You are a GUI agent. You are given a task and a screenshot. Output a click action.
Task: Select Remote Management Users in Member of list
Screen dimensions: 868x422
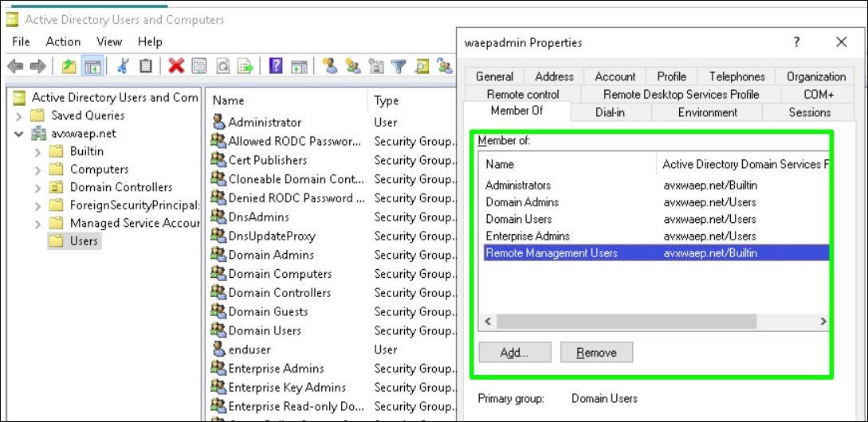tap(656, 253)
